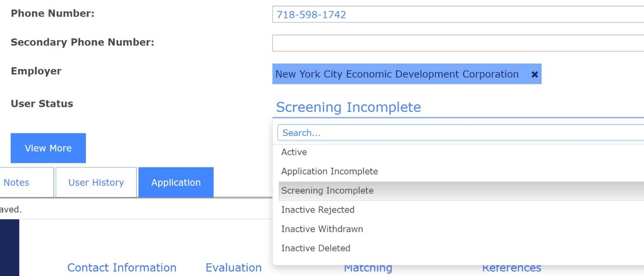The width and height of the screenshot is (644, 276).
Task: Click the Matching section link
Action: click(368, 269)
